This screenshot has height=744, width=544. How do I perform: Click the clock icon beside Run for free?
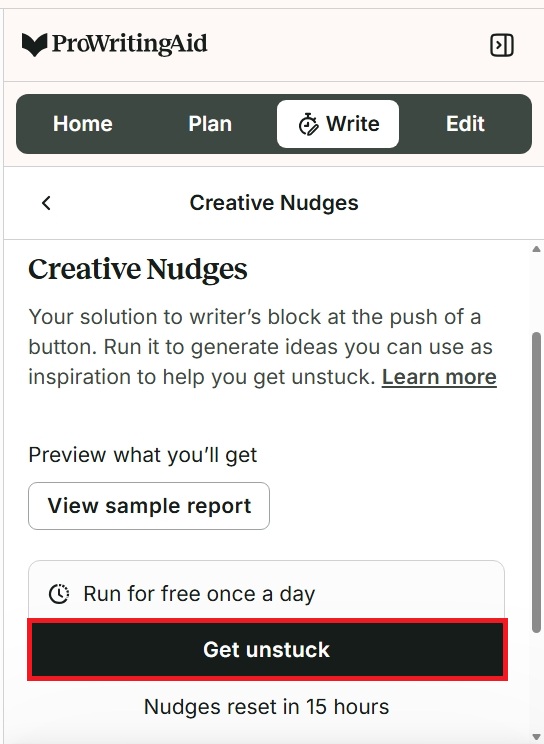click(x=59, y=594)
